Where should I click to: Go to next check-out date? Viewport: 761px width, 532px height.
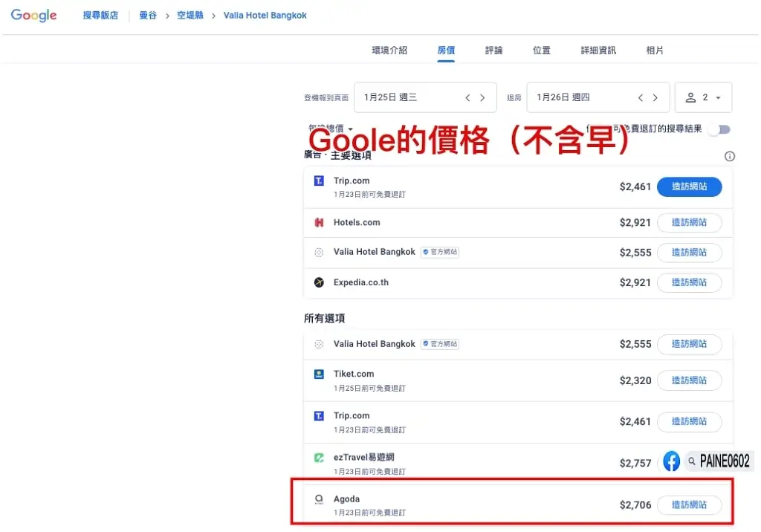pyautogui.click(x=655, y=98)
